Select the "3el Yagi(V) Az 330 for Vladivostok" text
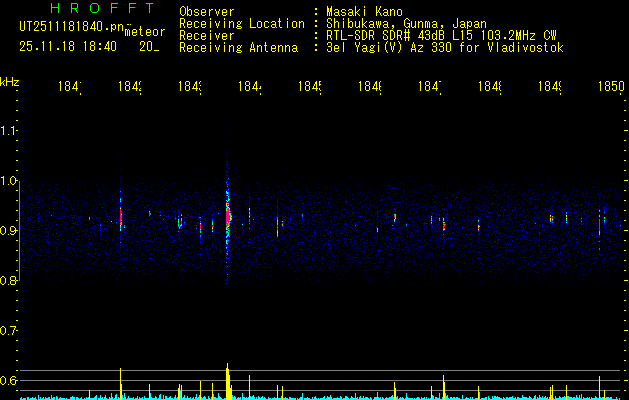The width and height of the screenshot is (629, 400). tap(445, 48)
